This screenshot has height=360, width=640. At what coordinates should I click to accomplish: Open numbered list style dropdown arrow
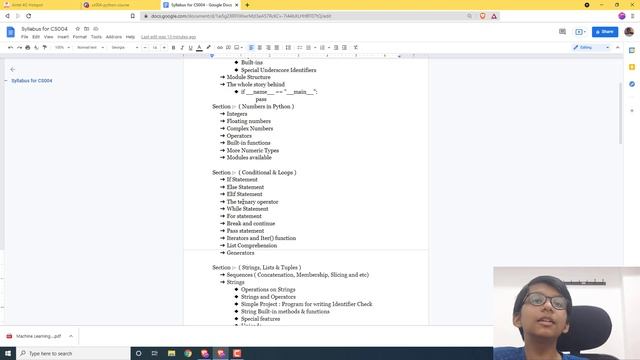329,48
